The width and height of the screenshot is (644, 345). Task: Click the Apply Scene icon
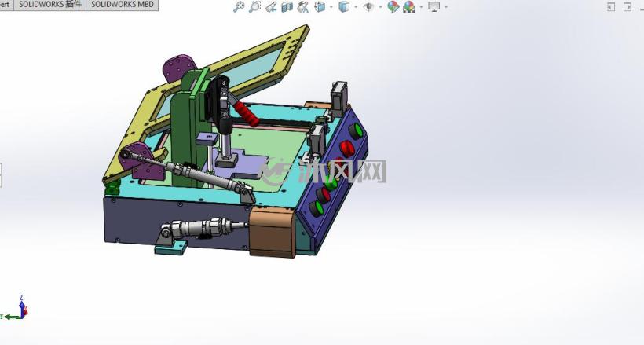click(x=409, y=6)
